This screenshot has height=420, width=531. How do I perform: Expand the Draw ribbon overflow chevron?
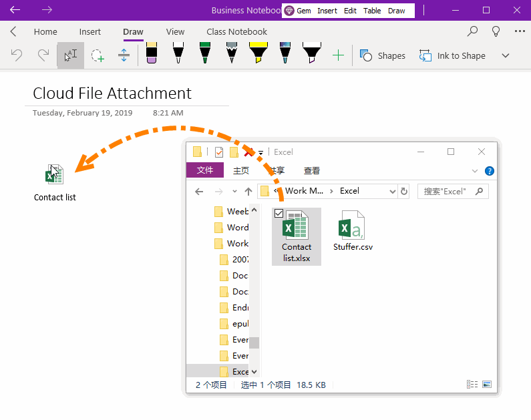coord(506,55)
